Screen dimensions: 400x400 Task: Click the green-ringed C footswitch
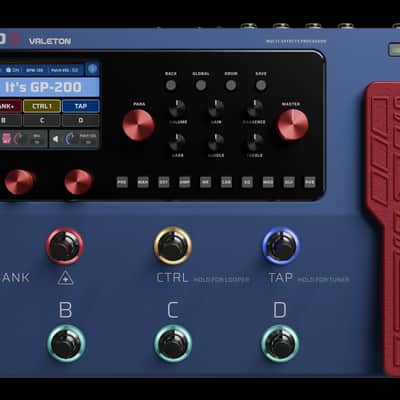coord(173,344)
